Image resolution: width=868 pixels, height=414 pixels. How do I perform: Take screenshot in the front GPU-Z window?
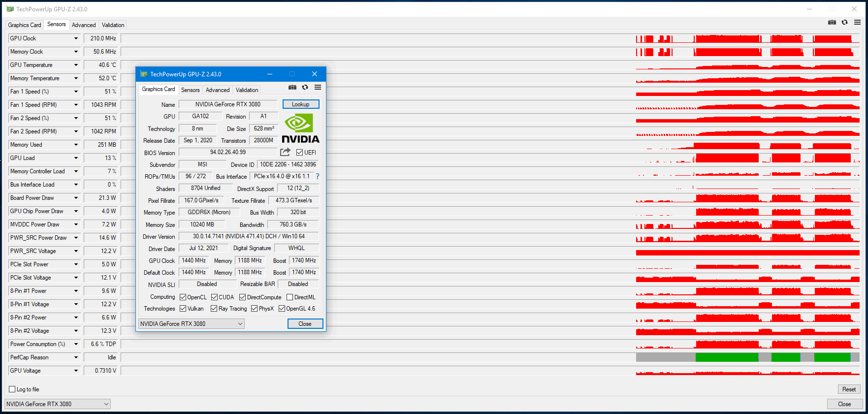click(292, 87)
